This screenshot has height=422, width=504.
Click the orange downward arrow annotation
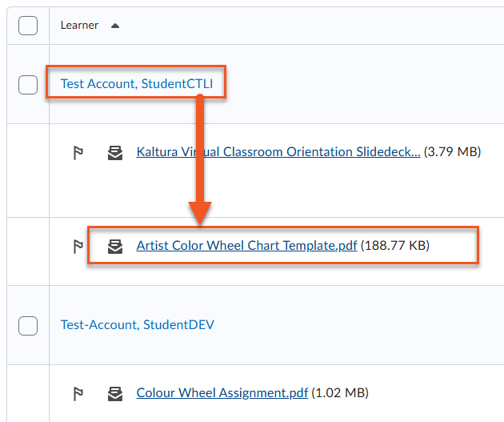tap(201, 160)
